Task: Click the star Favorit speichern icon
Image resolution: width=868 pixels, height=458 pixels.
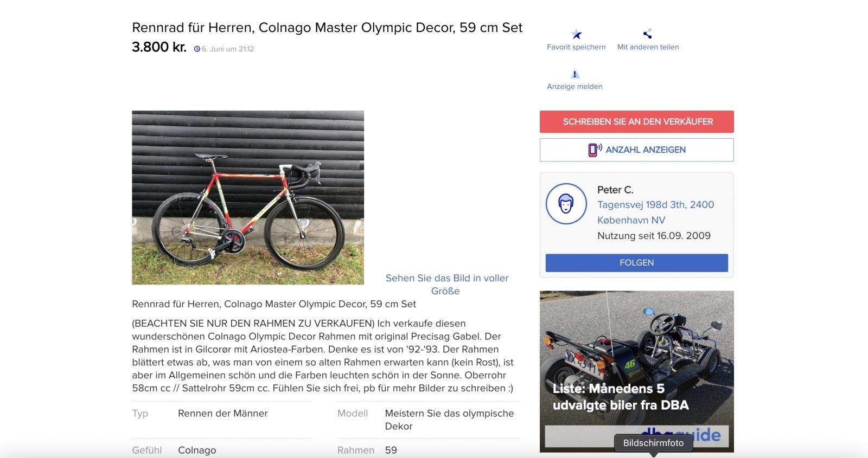Action: click(x=576, y=35)
